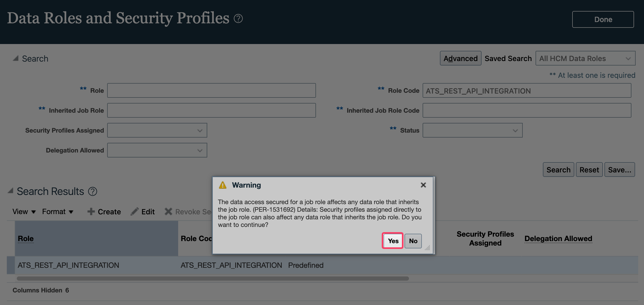644x305 pixels.
Task: Close the Warning dialog with X
Action: pyautogui.click(x=423, y=185)
